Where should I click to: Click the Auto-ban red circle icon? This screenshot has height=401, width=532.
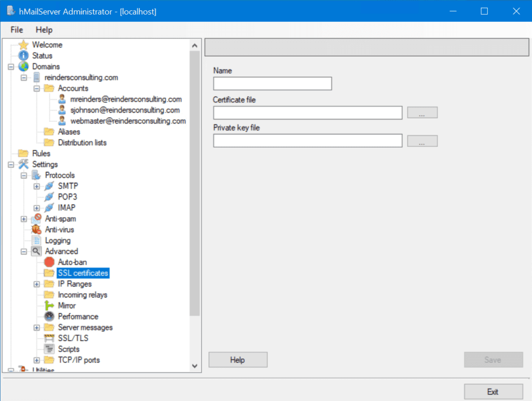click(49, 262)
